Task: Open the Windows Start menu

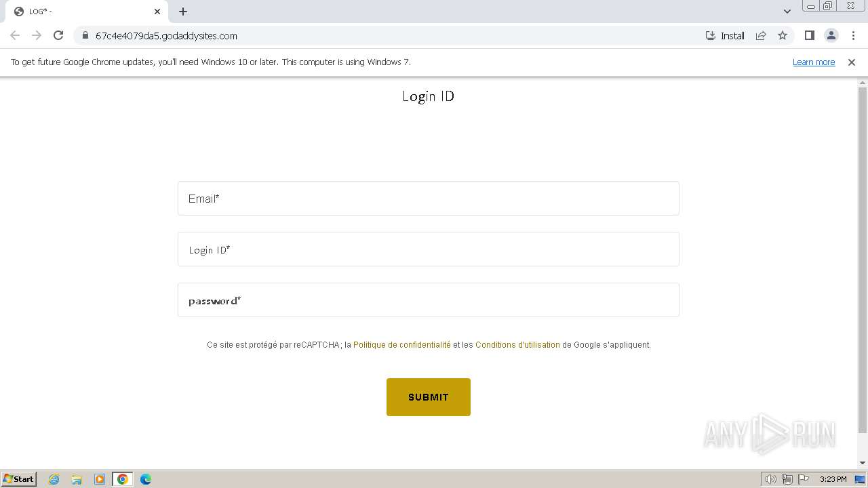Action: (19, 479)
